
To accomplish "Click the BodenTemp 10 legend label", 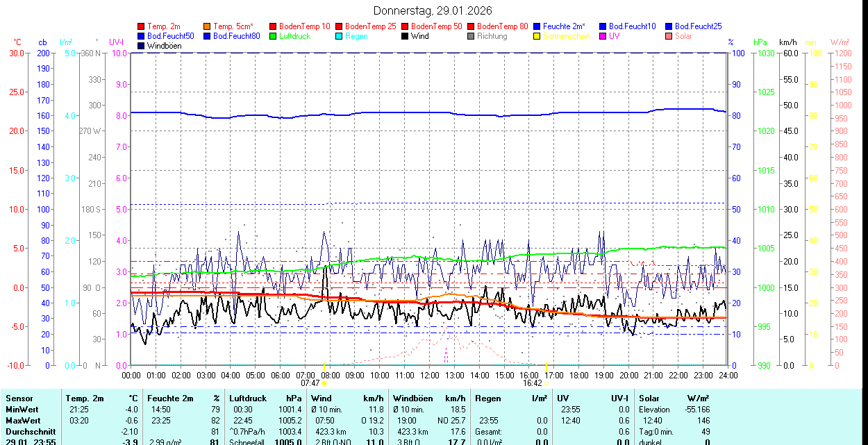I will [x=305, y=26].
